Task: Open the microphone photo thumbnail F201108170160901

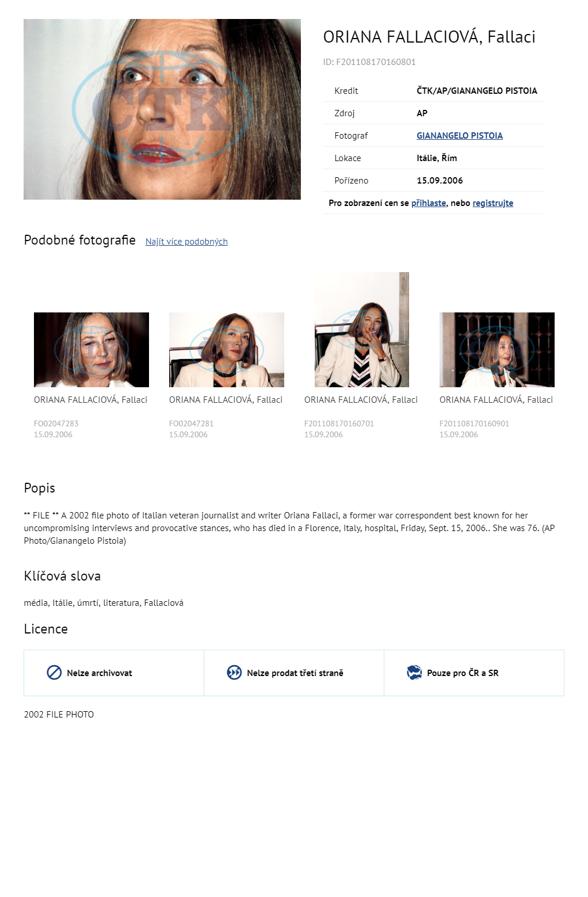Action: [x=497, y=350]
